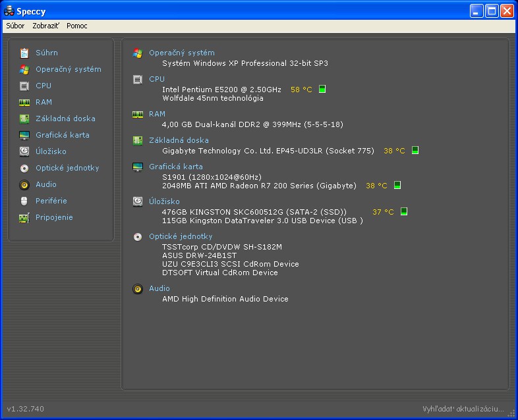This screenshot has width=518, height=420.
Task: Maximize the Speccy window
Action: 492,11
